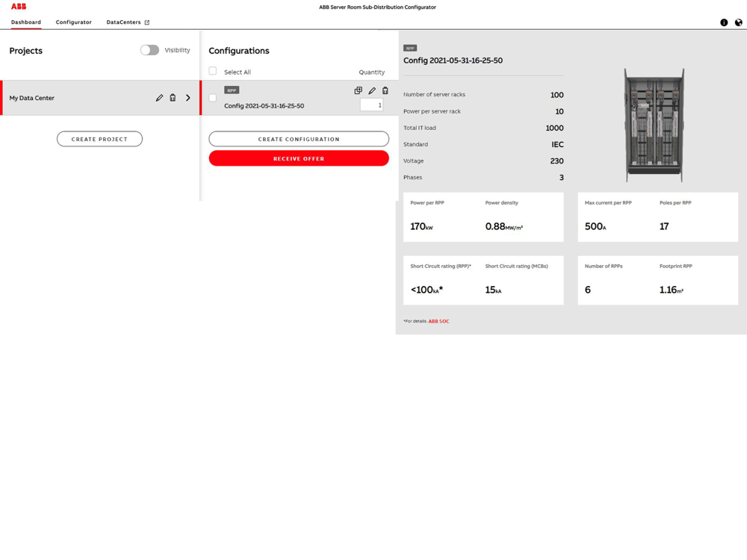Click the Projects heading
Image resolution: width=747 pixels, height=560 pixels.
(x=25, y=51)
